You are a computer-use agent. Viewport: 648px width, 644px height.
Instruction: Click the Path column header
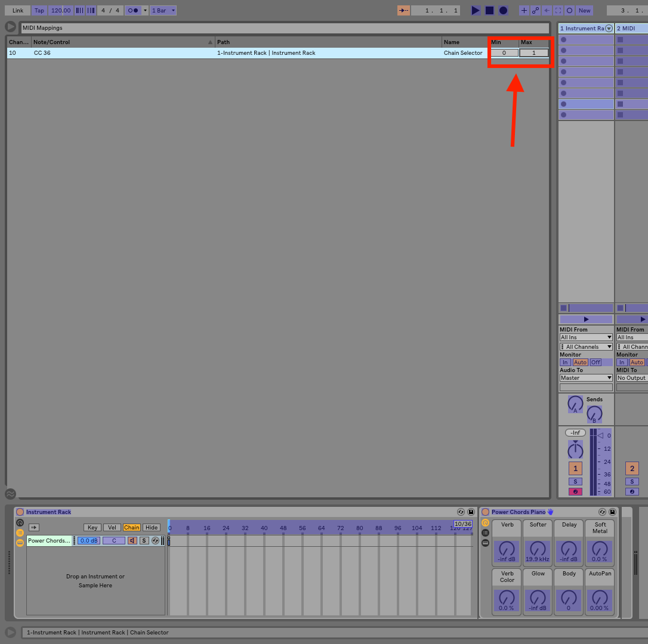coord(328,42)
